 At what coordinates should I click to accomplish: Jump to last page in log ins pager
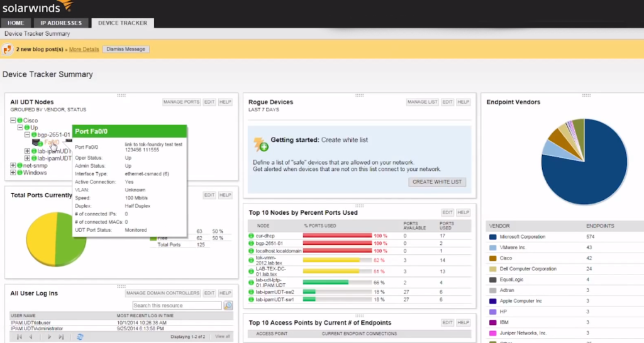pos(61,337)
